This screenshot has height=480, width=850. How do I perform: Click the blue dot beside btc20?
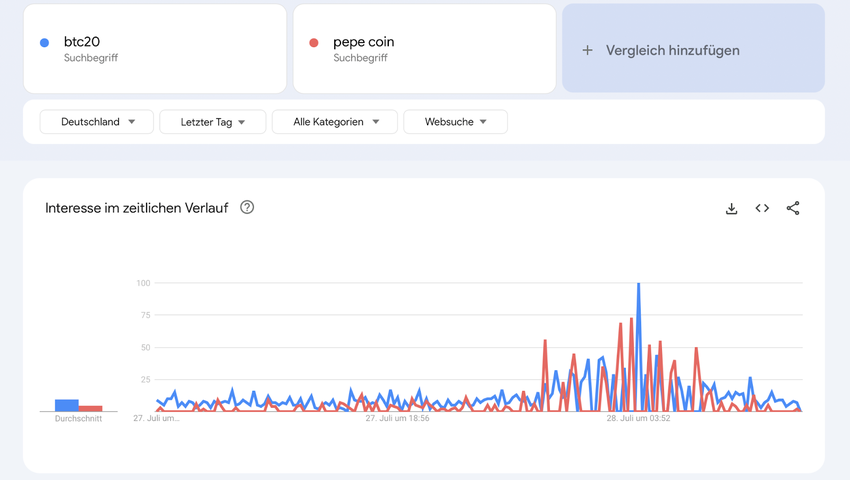tap(44, 43)
